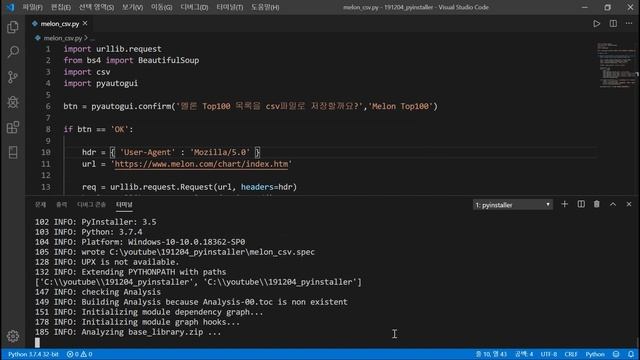Switch to the Problems (문제) panel tab
The width and height of the screenshot is (640, 360).
point(40,204)
